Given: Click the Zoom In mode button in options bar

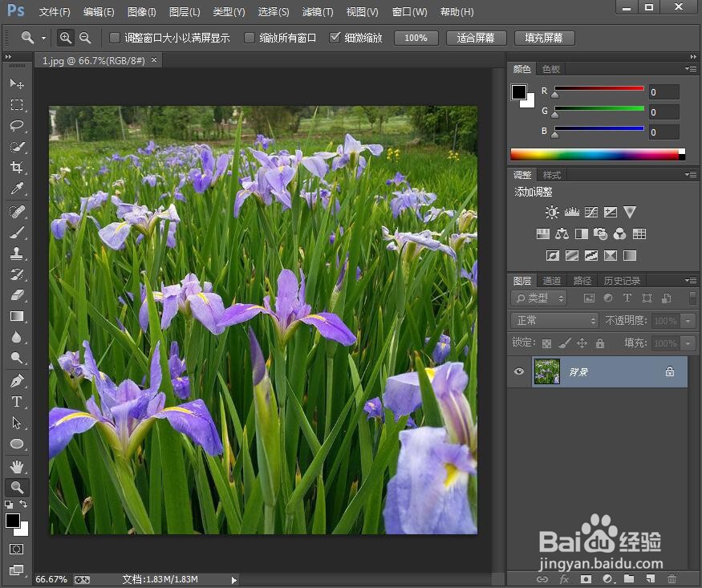Looking at the screenshot, I should (x=66, y=38).
